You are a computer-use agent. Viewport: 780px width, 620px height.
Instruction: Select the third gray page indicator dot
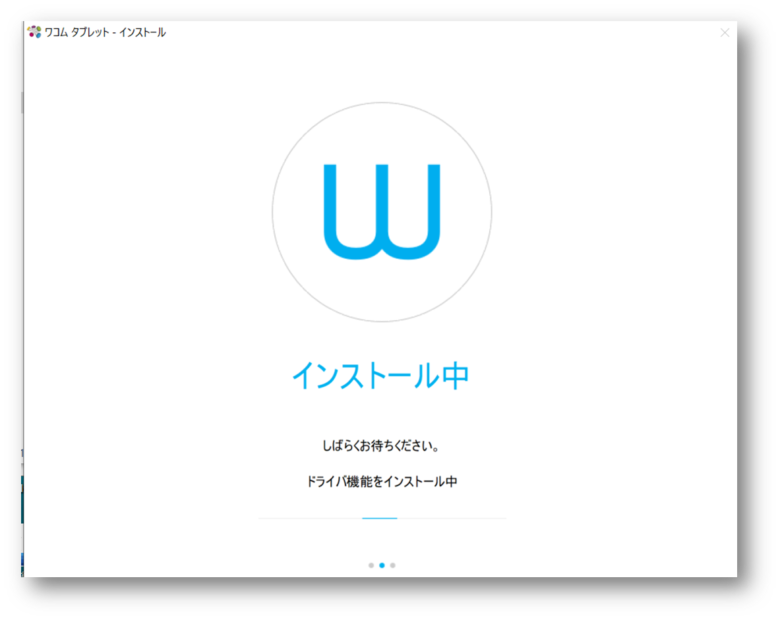point(393,565)
